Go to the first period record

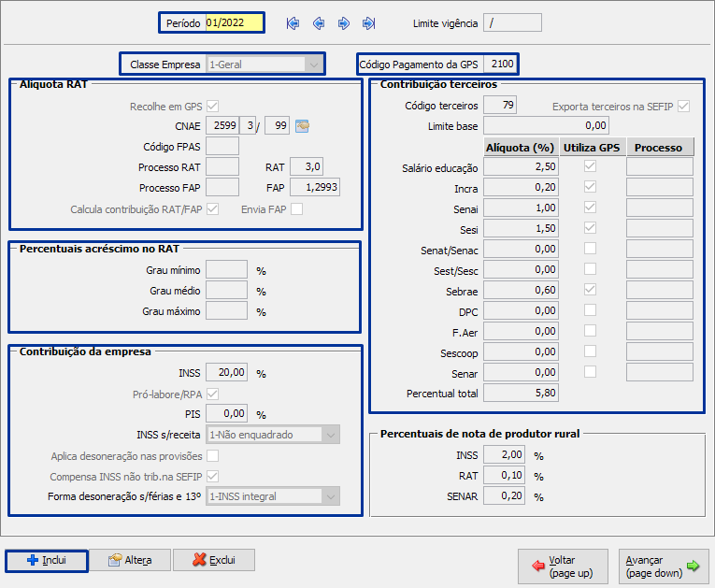coord(293,23)
